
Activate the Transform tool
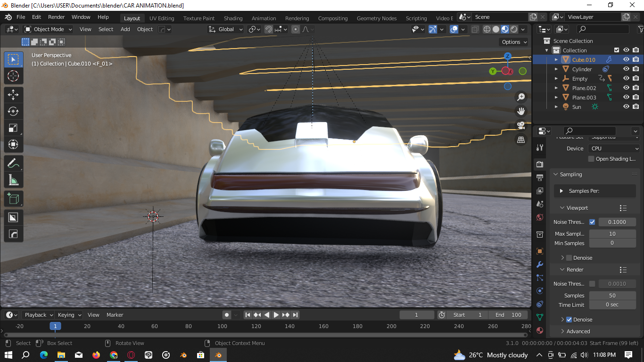click(14, 144)
